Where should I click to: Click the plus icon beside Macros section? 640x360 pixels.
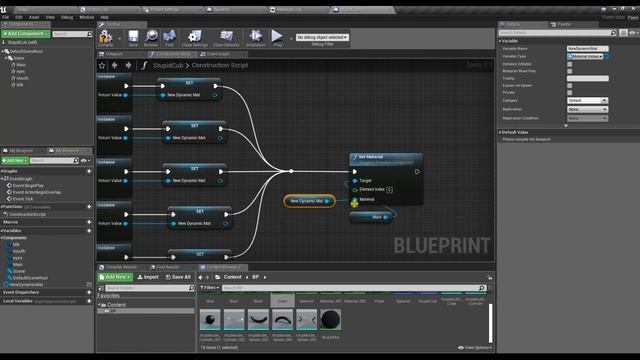pyautogui.click(x=89, y=222)
